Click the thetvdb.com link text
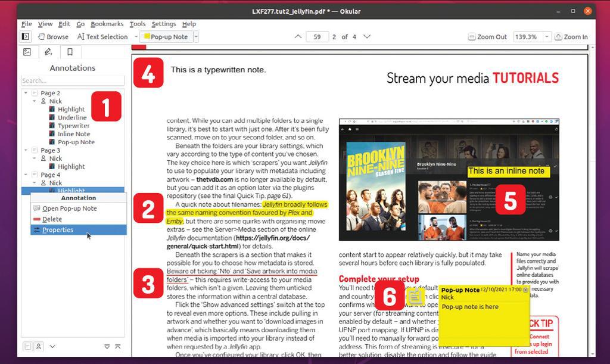The image size is (610, 364). (214, 180)
